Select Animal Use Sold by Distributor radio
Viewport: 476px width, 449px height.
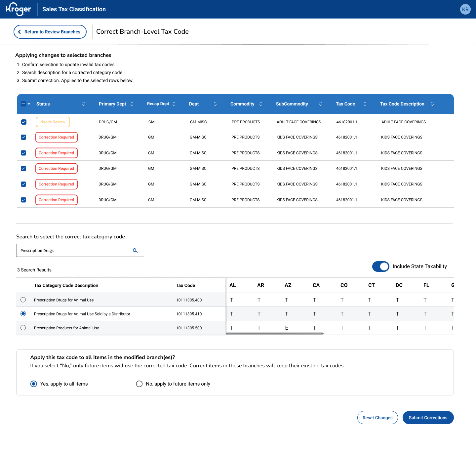coord(23,314)
